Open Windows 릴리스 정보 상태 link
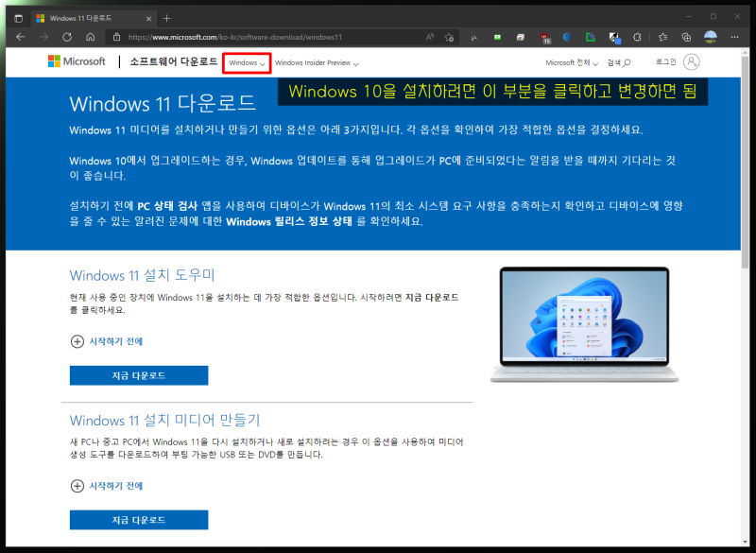 coord(289,222)
